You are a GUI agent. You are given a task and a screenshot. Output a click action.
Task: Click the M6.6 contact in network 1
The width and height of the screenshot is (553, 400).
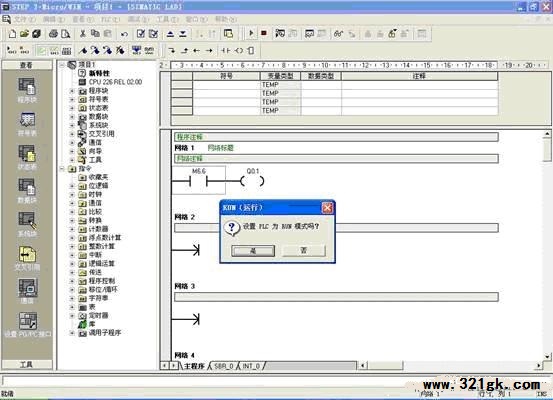198,181
